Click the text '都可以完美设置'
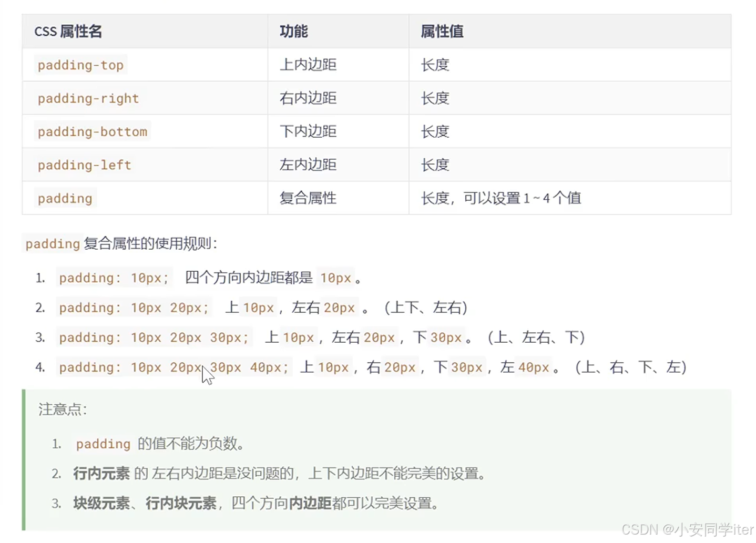 pos(382,504)
